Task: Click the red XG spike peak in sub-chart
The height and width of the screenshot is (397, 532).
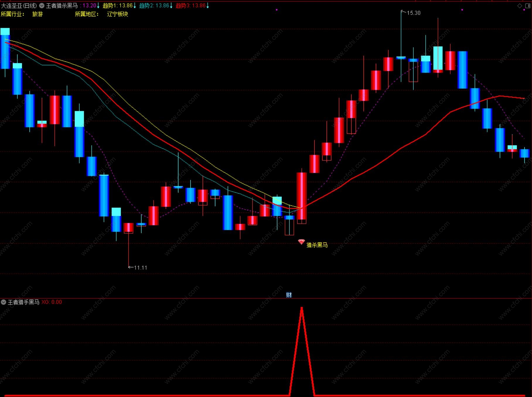Action: pyautogui.click(x=302, y=308)
